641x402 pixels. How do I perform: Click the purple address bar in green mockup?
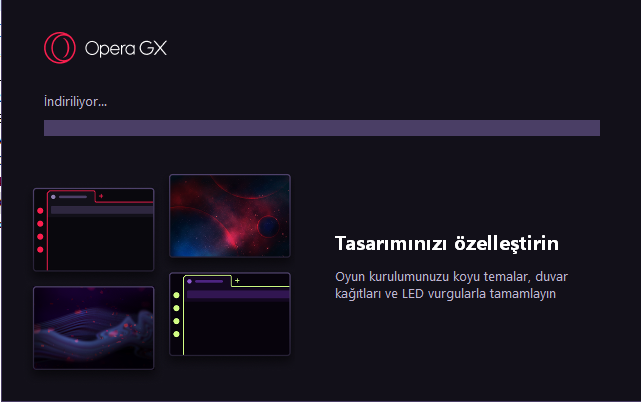(238, 294)
